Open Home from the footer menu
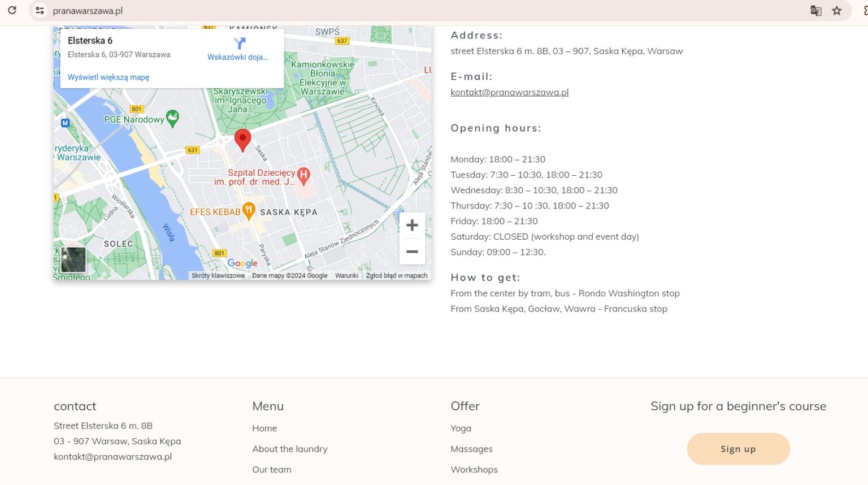This screenshot has width=868, height=485. tap(264, 428)
